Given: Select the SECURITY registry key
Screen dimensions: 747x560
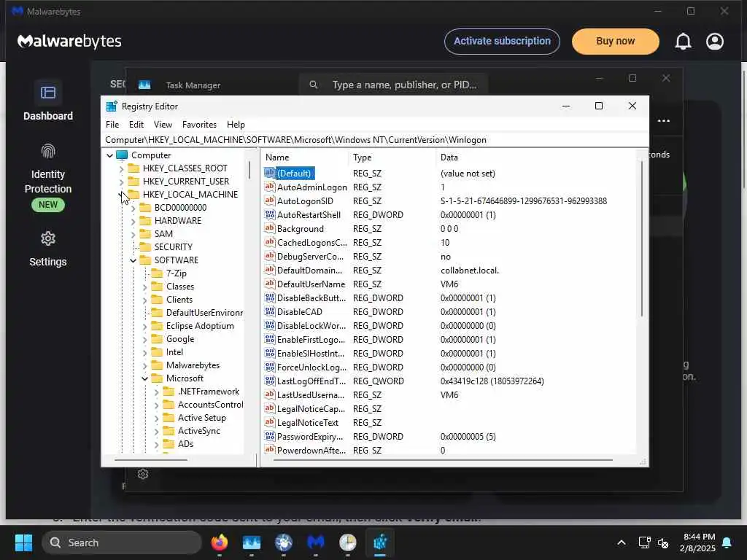Looking at the screenshot, I should coord(174,247).
